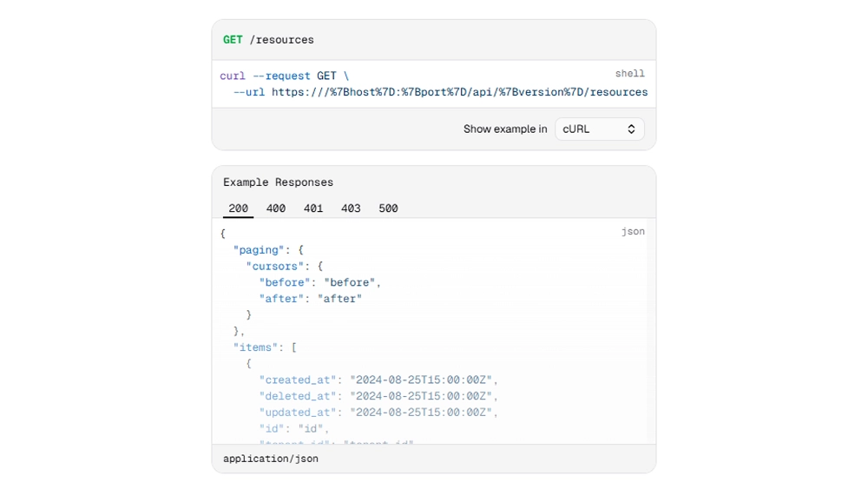Screen dimensions: 868x489
Task: Click the "curl --request GET" line
Action: (284, 76)
